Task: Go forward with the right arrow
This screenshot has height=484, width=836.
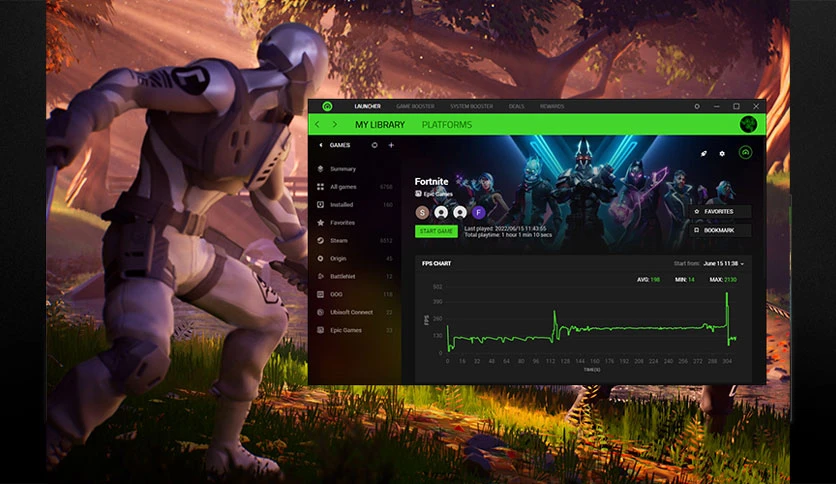Action: point(334,124)
